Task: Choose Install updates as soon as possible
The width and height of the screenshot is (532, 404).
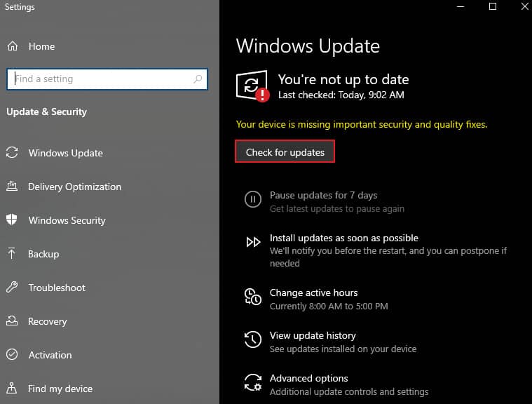Action: tap(343, 238)
